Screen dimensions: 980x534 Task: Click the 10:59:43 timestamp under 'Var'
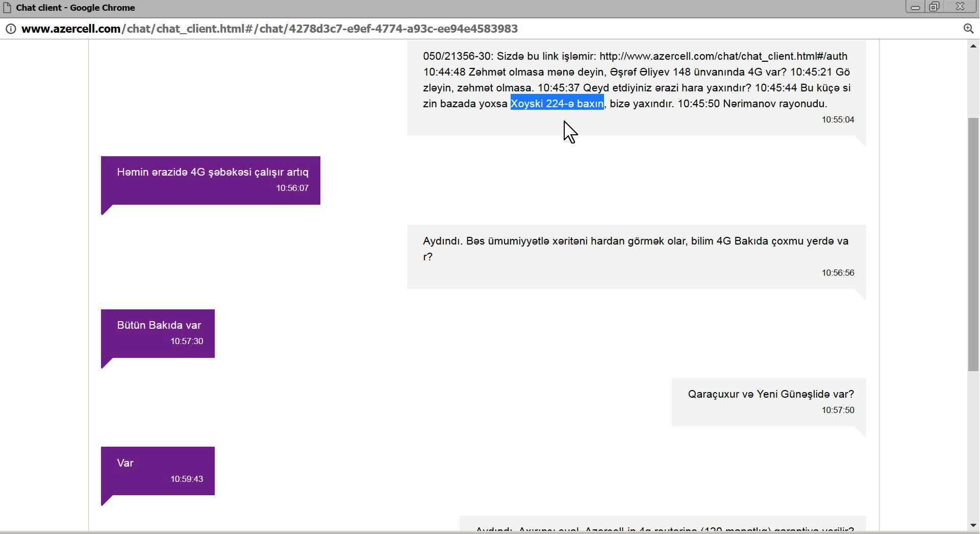click(x=187, y=479)
